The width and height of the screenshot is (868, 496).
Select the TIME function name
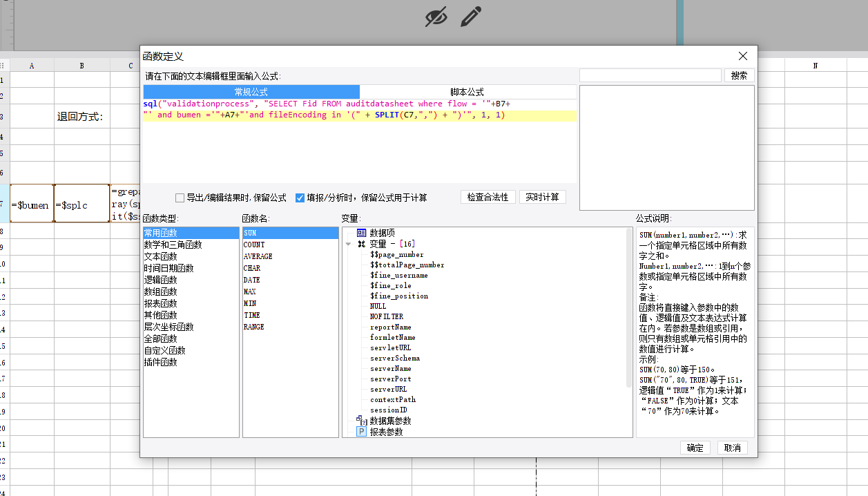point(291,316)
